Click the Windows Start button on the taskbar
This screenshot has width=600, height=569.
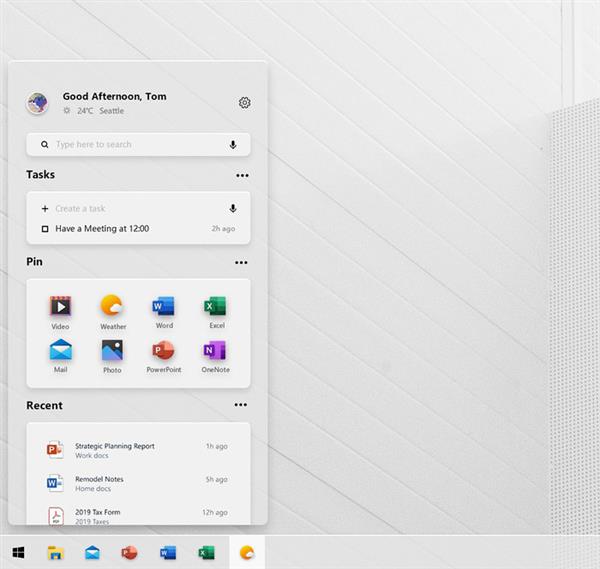(x=18, y=552)
